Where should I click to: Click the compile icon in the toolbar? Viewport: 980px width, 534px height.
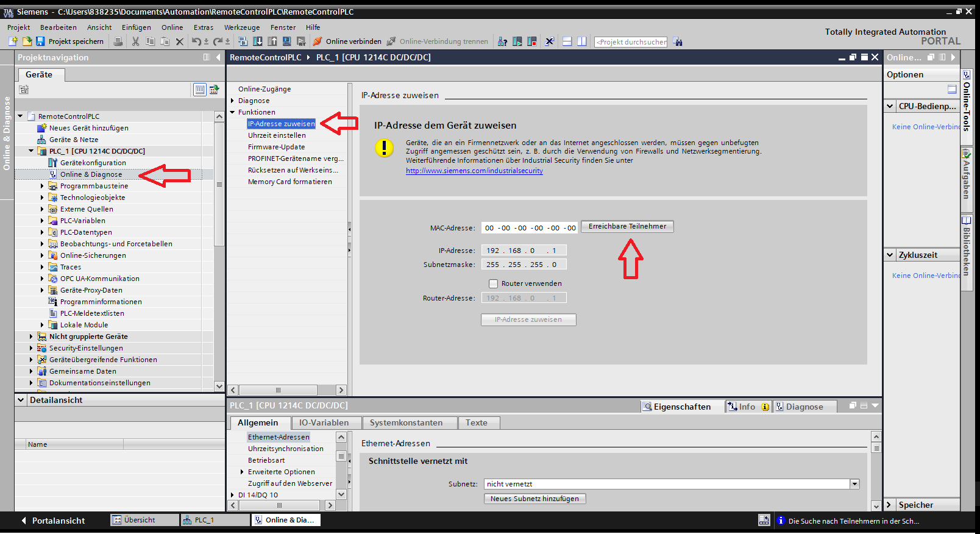pyautogui.click(x=243, y=41)
